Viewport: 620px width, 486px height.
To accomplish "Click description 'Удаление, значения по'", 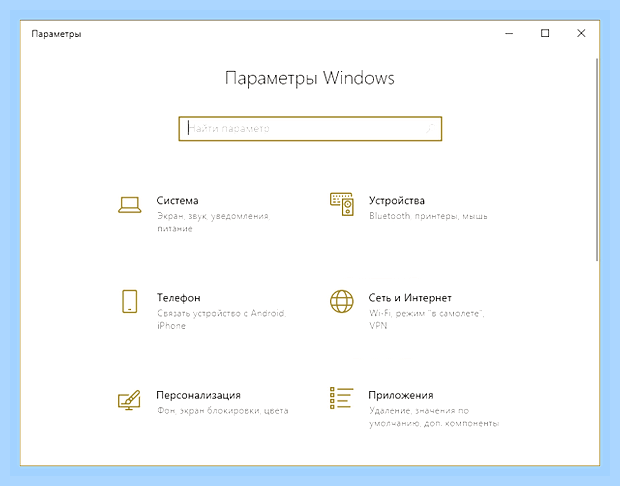I will point(419,411).
